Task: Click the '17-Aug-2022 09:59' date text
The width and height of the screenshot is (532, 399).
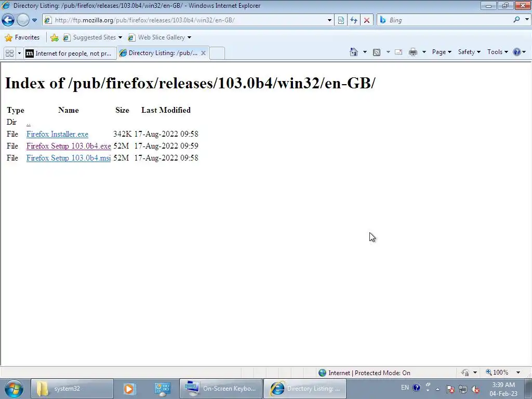Action: point(166,146)
